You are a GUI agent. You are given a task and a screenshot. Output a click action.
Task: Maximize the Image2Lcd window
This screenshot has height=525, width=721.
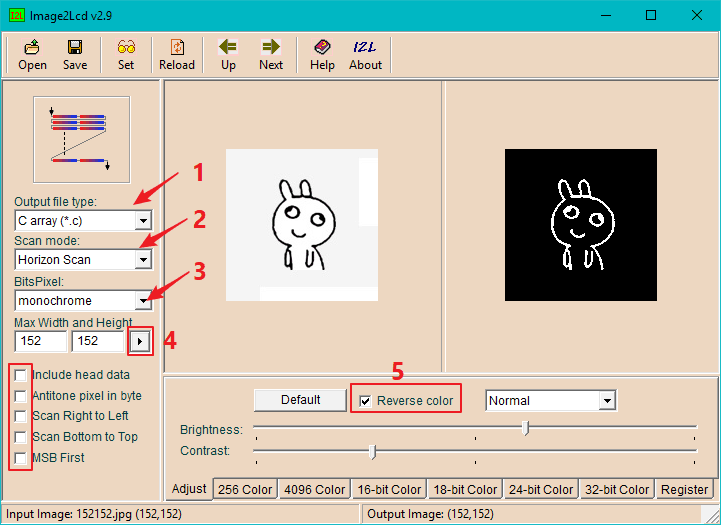point(651,15)
